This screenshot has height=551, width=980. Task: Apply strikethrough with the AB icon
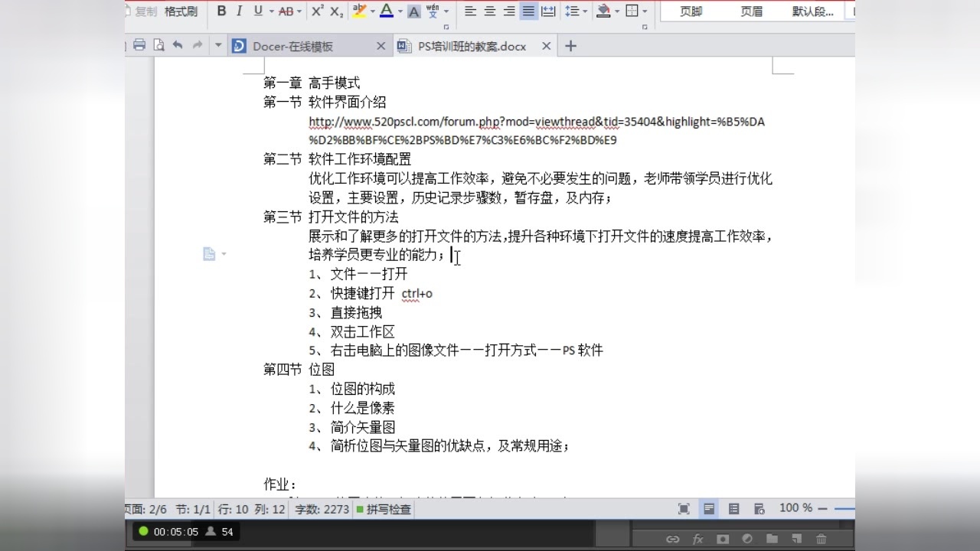pos(286,11)
